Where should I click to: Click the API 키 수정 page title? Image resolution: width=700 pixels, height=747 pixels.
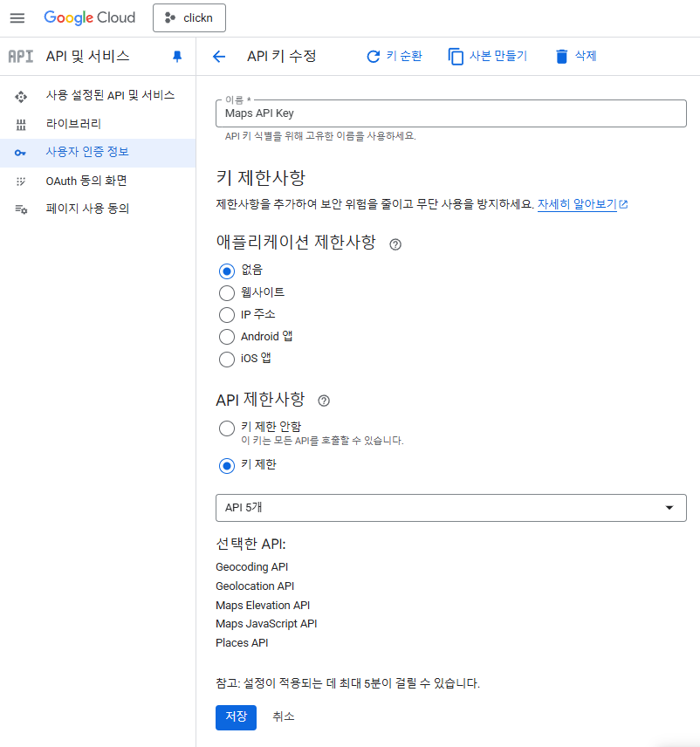point(281,56)
